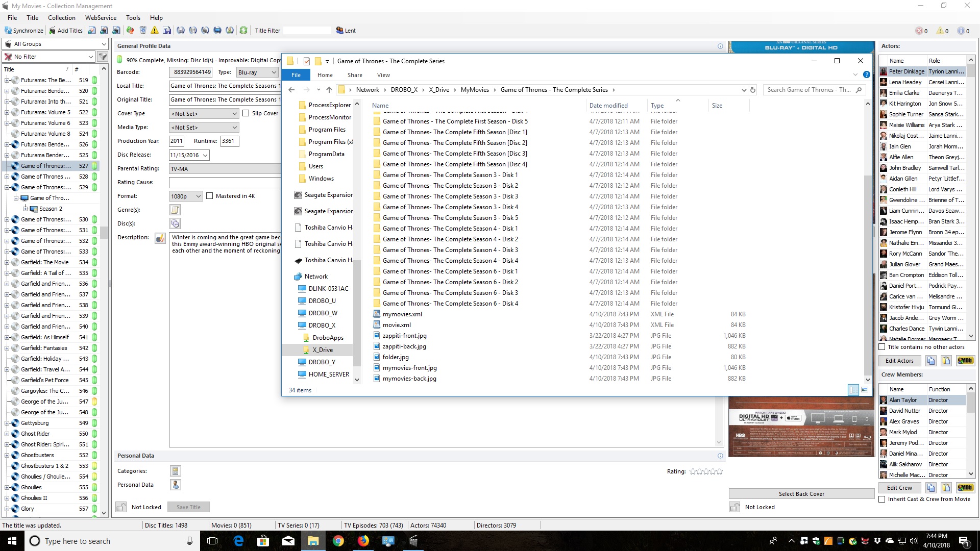Switch Explorer to details view icon
Screen dimensions: 980x551
point(853,390)
